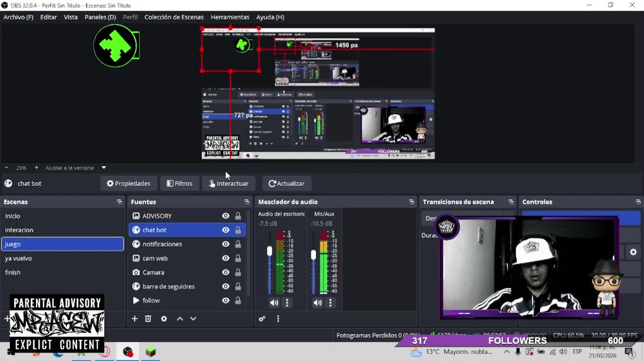The image size is (644, 361).
Task: Open Colección de Escenas menu
Action: click(174, 17)
